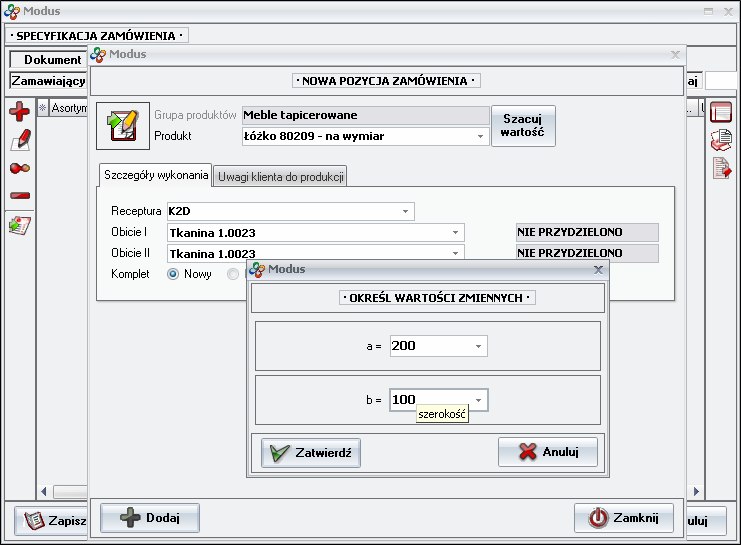The height and width of the screenshot is (545, 741).
Task: Select the 'Nowy' radio button
Action: tap(173, 274)
